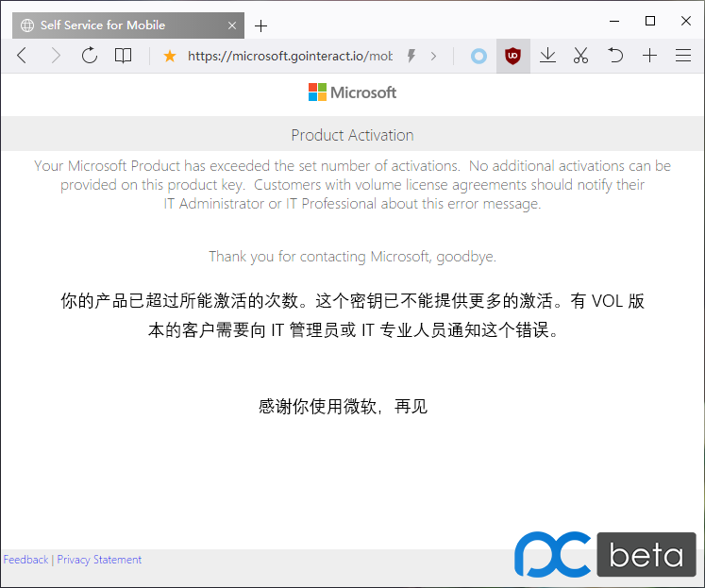
Task: Go forward with the navigation arrow
Action: click(x=56, y=56)
